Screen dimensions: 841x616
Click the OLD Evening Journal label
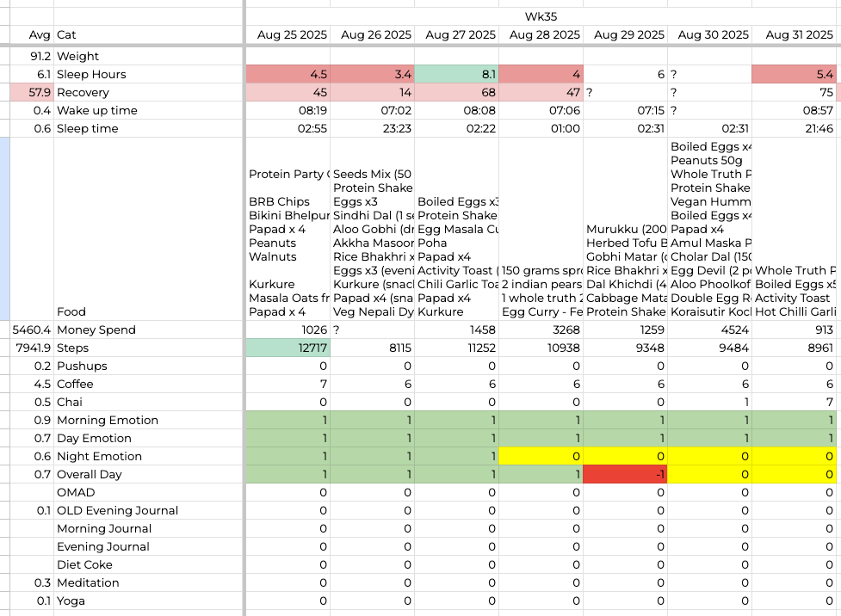(117, 510)
